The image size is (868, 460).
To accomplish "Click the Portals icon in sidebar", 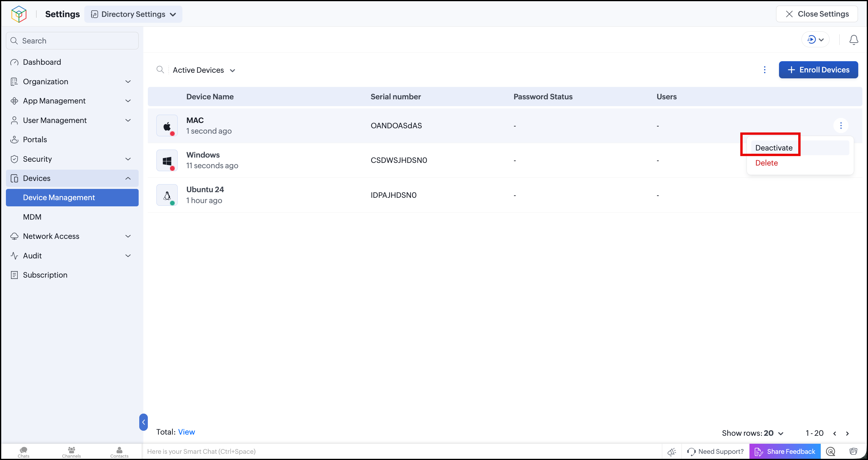I will tap(14, 140).
